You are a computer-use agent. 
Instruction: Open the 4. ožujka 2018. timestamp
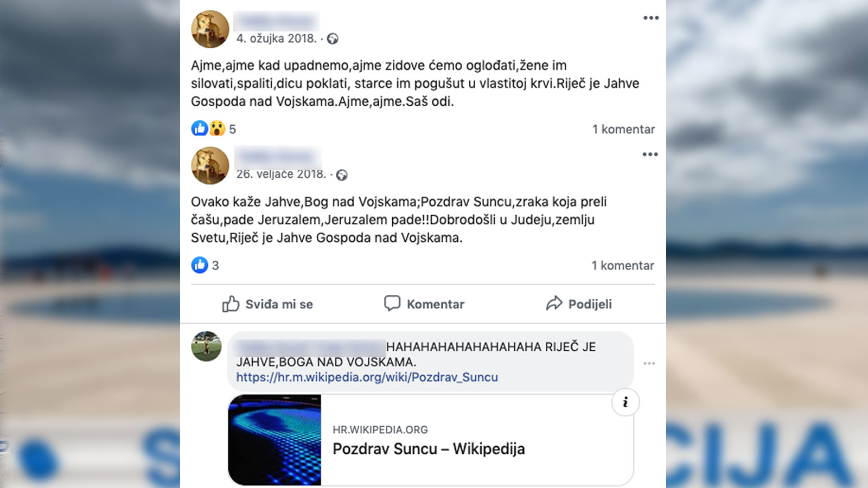coord(276,38)
